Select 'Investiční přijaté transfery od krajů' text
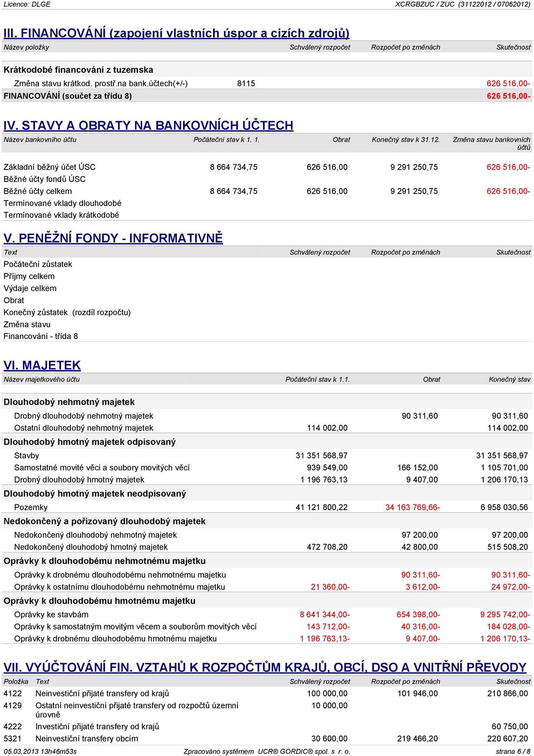Image resolution: width=534 pixels, height=756 pixels. [97, 727]
